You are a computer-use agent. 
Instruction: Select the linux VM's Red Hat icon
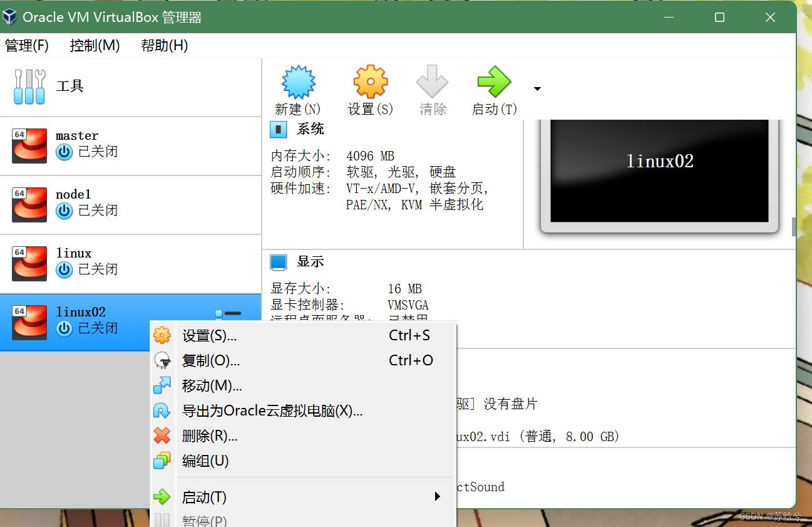pyautogui.click(x=29, y=263)
